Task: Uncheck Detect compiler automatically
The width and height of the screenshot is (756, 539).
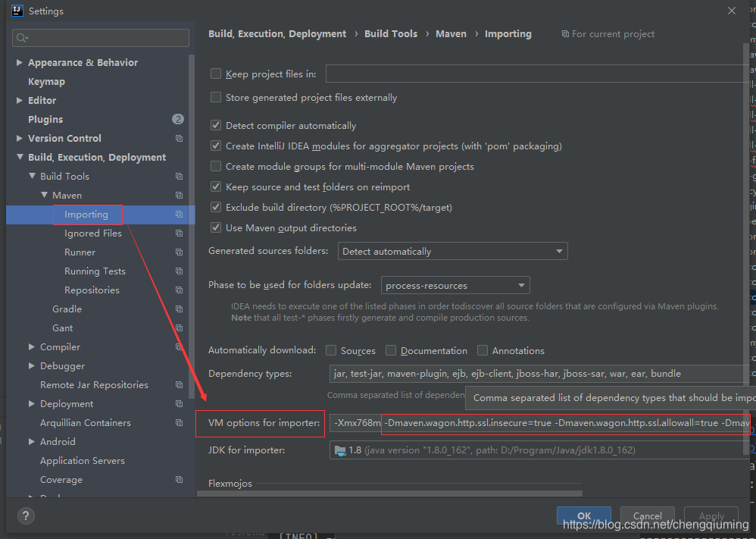Action: click(x=216, y=125)
